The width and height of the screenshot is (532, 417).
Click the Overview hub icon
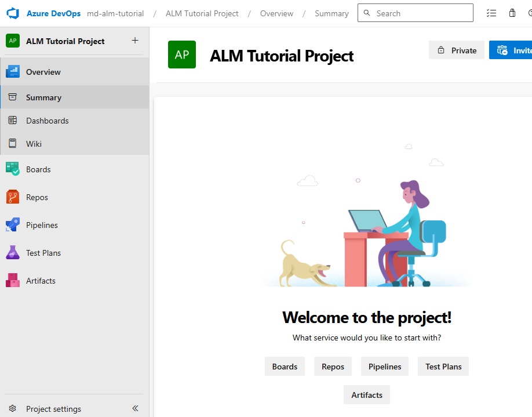coord(13,72)
